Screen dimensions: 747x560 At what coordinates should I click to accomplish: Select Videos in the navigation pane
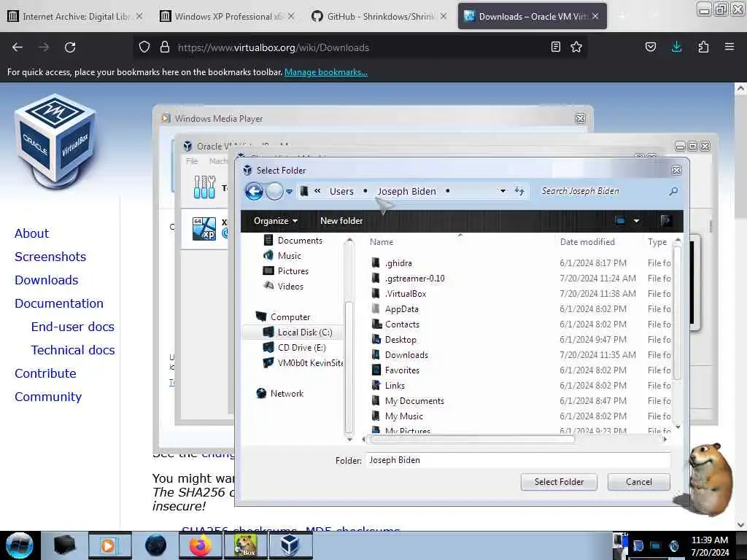290,286
